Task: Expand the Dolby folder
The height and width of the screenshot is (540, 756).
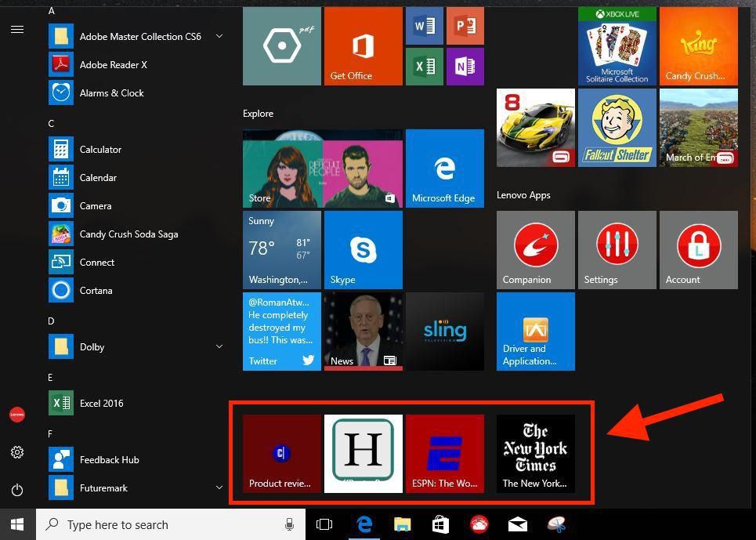Action: 219,346
